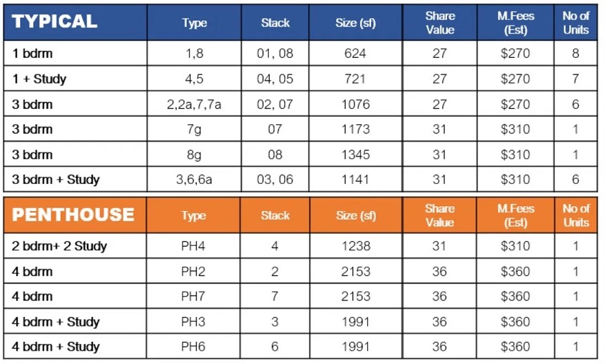Click the Share Value header in the orange table
This screenshot has height=364, width=605.
440,216
